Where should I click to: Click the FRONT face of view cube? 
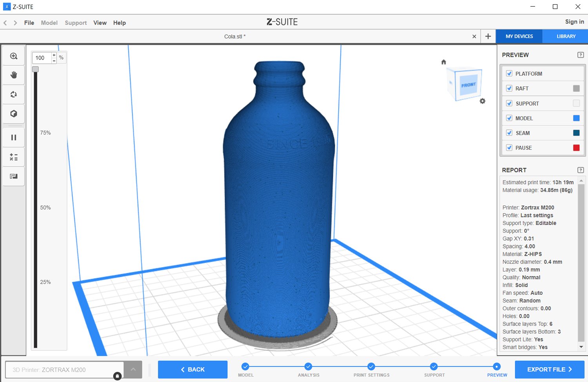[x=468, y=85]
